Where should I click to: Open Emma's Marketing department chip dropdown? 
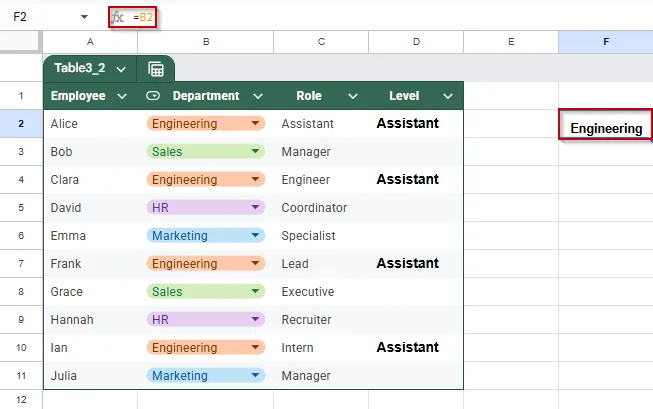click(256, 235)
